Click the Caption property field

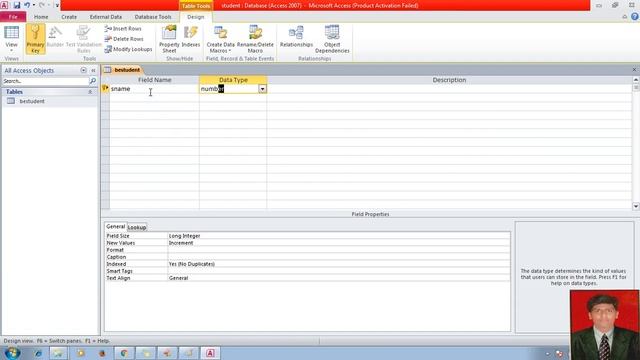click(338, 257)
